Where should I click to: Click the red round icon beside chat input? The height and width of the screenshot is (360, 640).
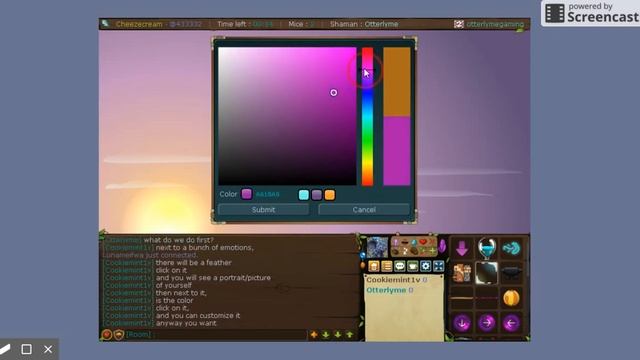point(107,335)
